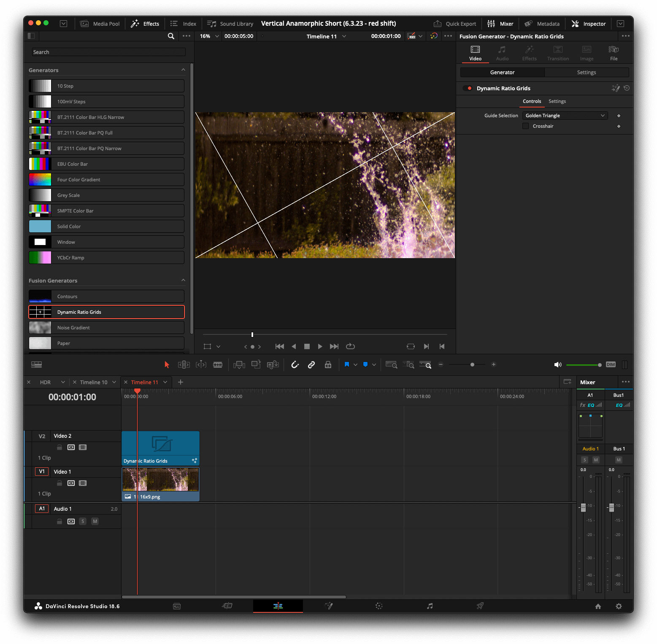Adjust the green monitor volume slider
The image size is (657, 644).
[584, 365]
